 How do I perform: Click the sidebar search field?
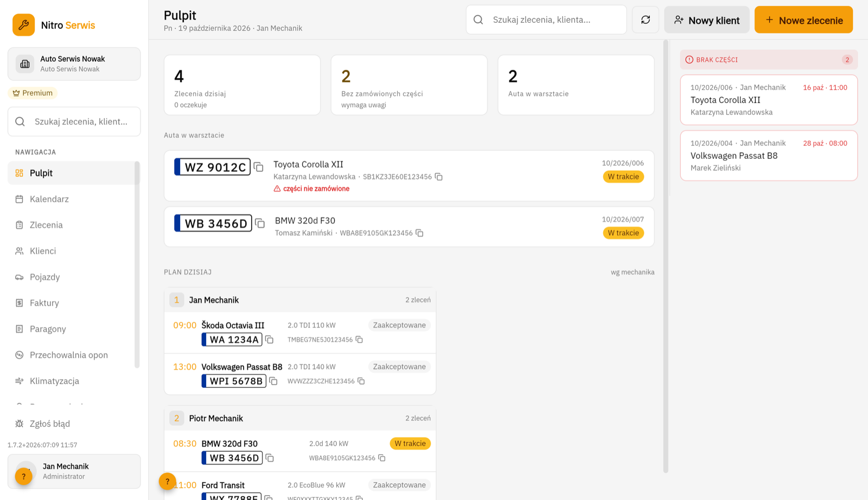(x=74, y=121)
